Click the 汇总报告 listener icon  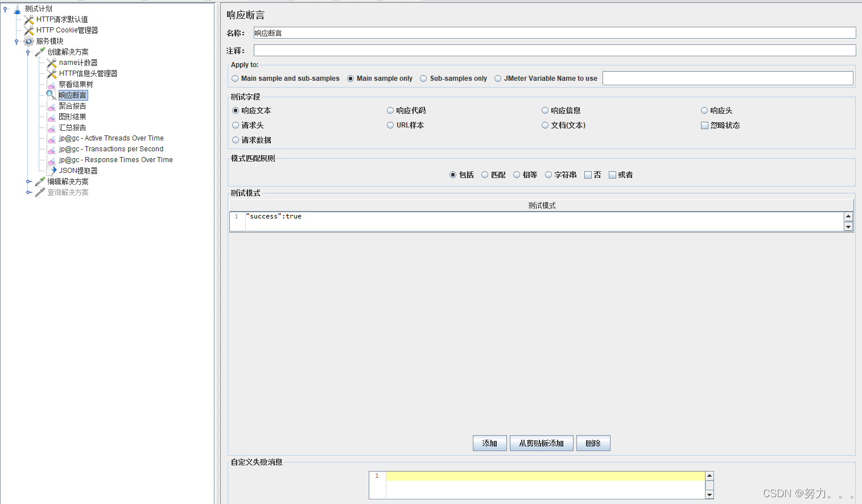pos(52,128)
